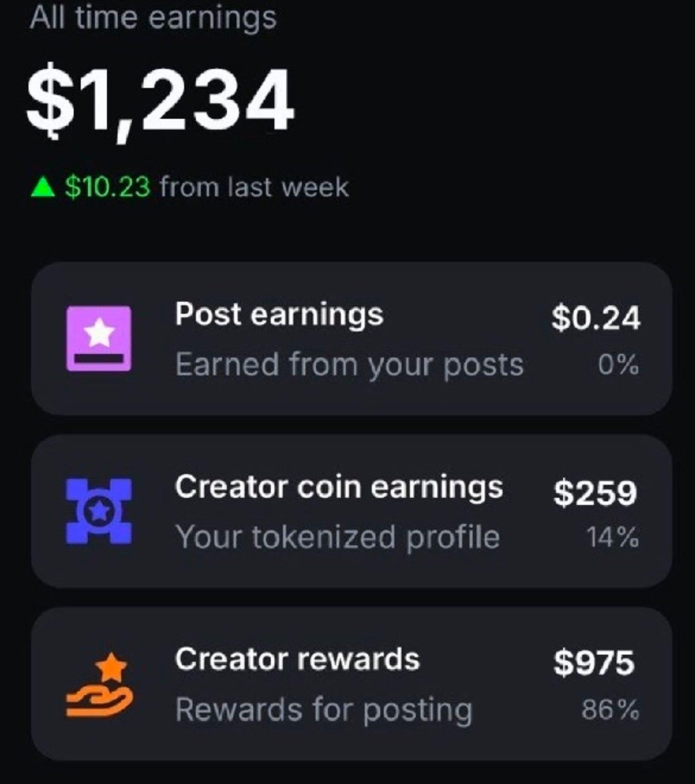Click the purple Post earnings star icon
The height and width of the screenshot is (784, 695).
pos(99,338)
